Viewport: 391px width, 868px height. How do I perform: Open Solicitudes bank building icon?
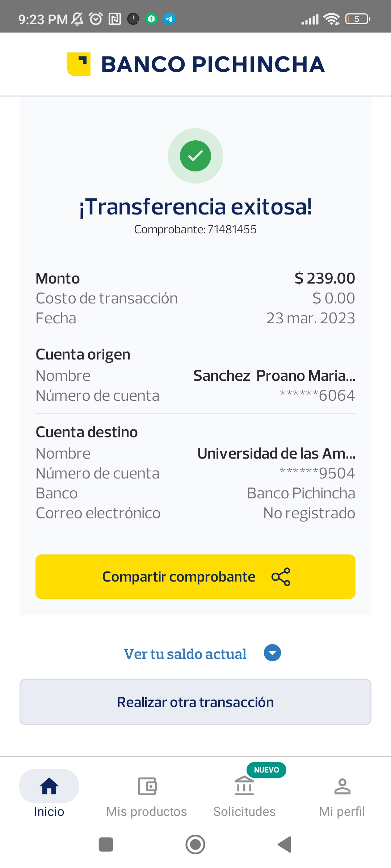tap(244, 786)
